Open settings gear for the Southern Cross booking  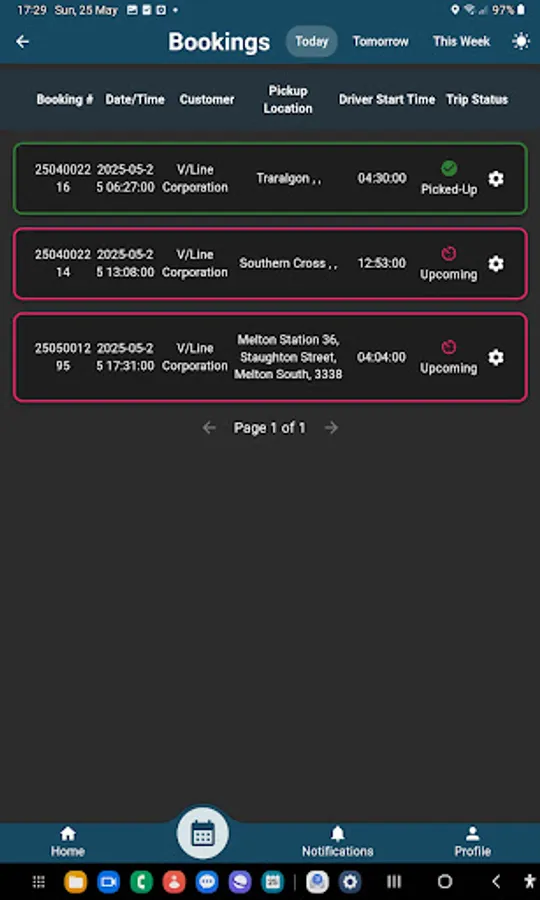(x=496, y=263)
